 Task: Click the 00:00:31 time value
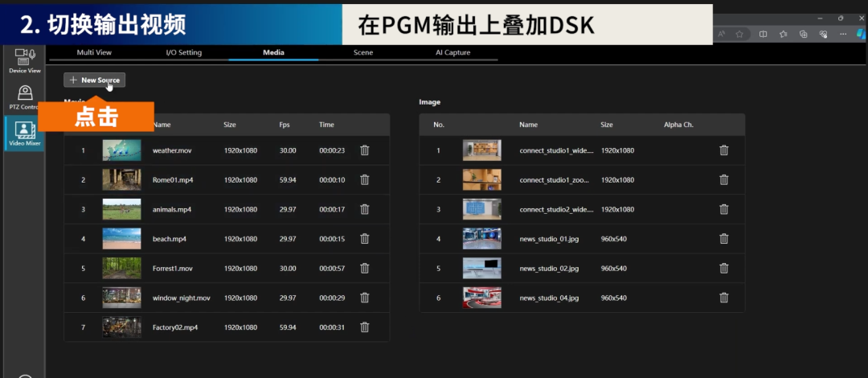(332, 327)
